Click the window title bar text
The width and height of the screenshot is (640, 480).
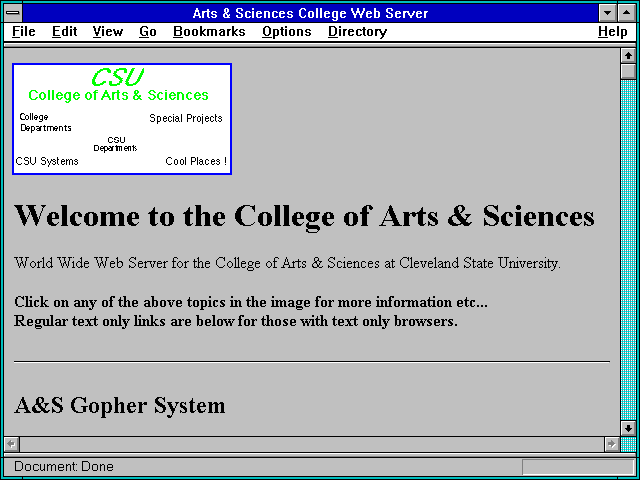[x=310, y=13]
